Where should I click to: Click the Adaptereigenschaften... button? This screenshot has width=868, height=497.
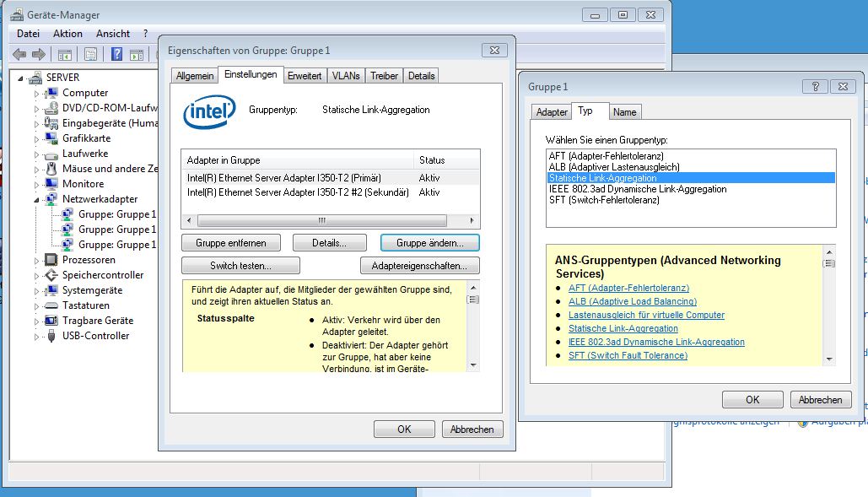click(x=419, y=266)
